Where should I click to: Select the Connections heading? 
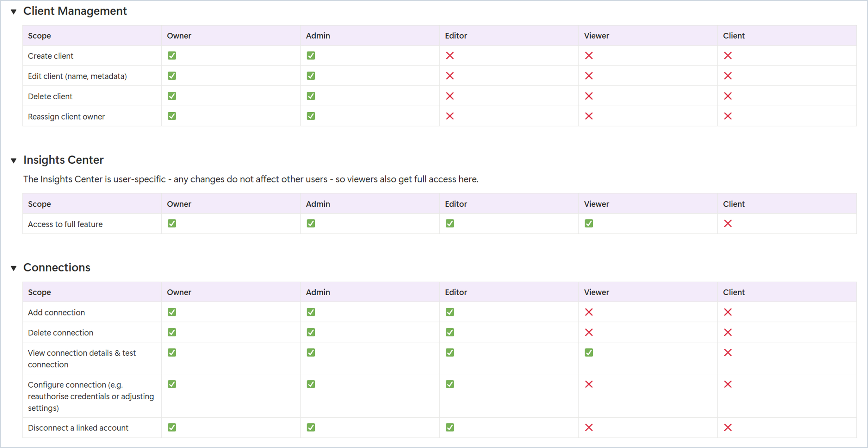[x=57, y=268]
